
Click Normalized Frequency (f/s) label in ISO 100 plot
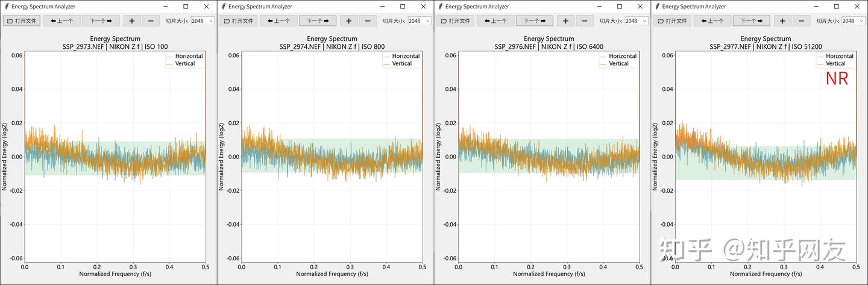[115, 274]
